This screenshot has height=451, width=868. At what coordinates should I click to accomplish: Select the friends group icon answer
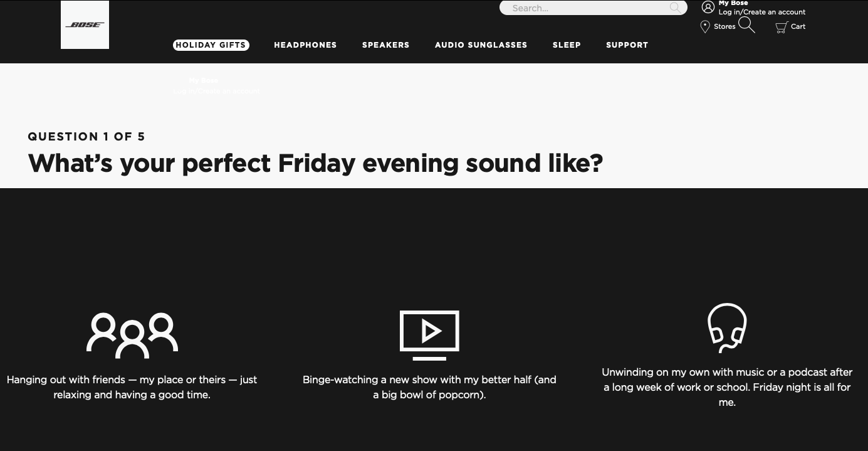click(x=132, y=335)
